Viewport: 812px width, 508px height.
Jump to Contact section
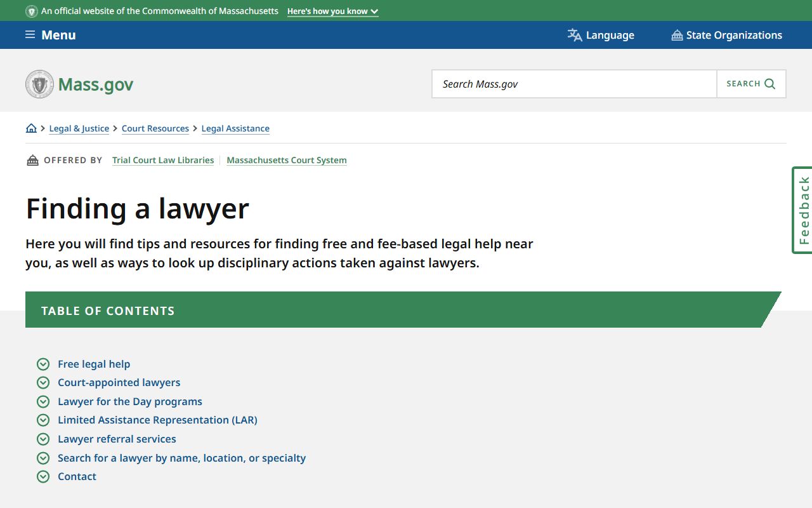[x=77, y=476]
